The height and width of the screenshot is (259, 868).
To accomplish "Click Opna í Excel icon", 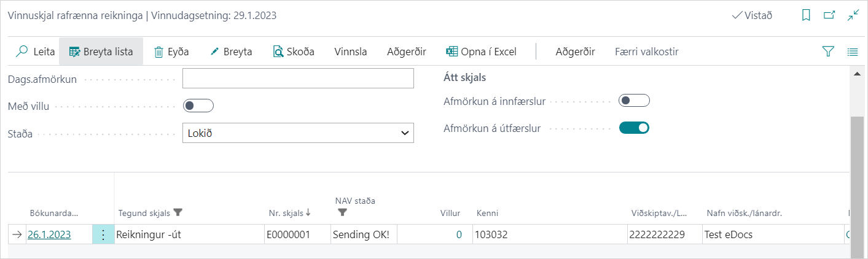I will point(452,52).
